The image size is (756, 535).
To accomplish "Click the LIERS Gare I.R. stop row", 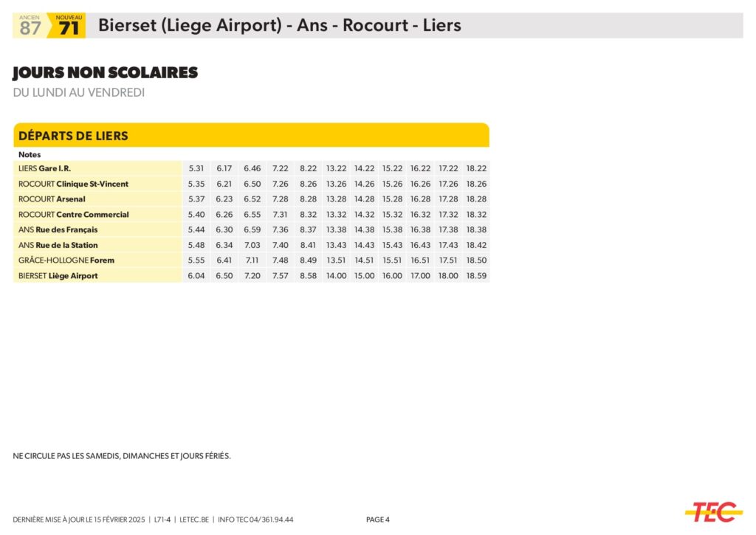I will [x=45, y=168].
